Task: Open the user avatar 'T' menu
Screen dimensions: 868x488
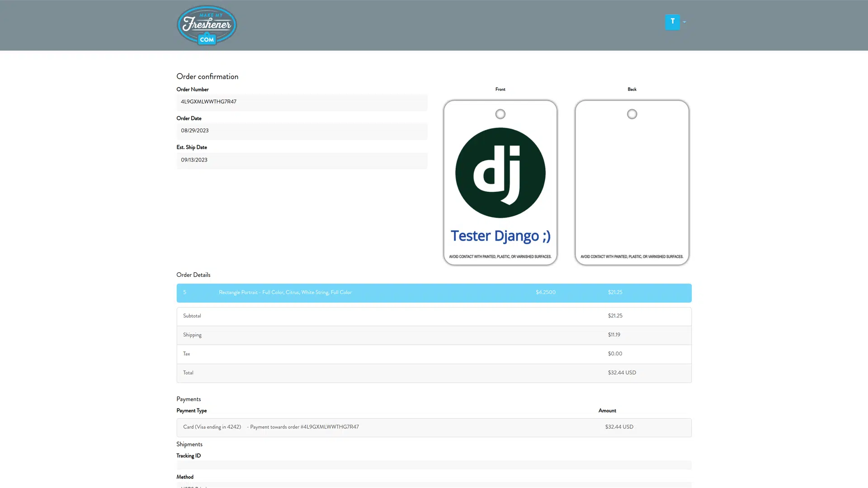Action: click(672, 22)
